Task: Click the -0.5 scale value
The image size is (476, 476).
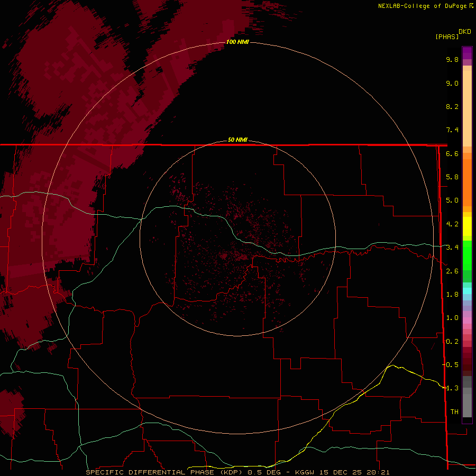Action: [451, 365]
